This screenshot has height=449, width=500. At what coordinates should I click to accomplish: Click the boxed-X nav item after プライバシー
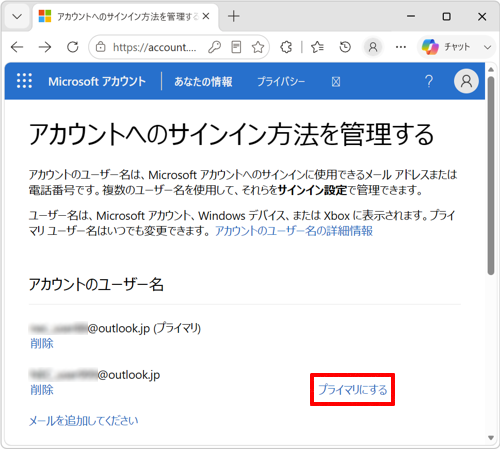click(x=336, y=81)
